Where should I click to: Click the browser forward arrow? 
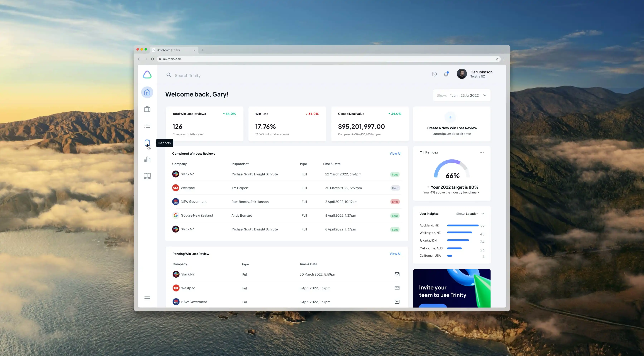click(x=146, y=59)
